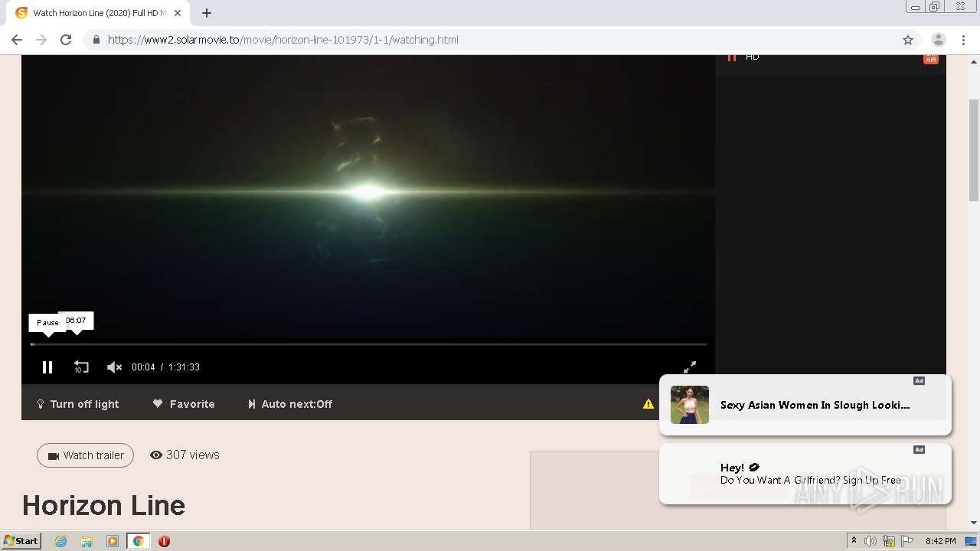Open network status tray icon
The height and width of the screenshot is (551, 980).
click(x=889, y=541)
